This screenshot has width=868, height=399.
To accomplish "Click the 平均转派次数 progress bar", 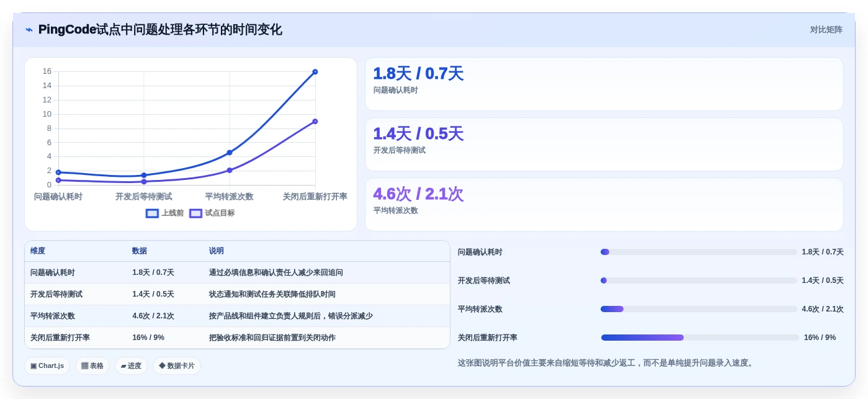I will click(699, 309).
